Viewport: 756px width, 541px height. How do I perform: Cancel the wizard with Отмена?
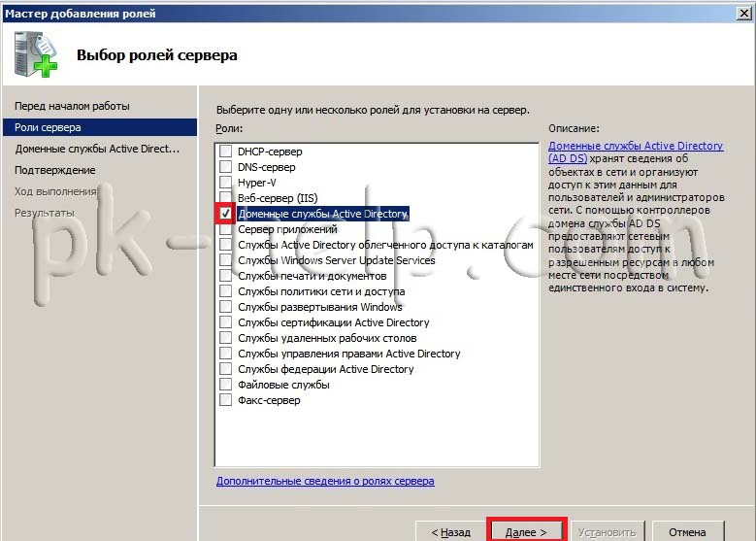687,532
